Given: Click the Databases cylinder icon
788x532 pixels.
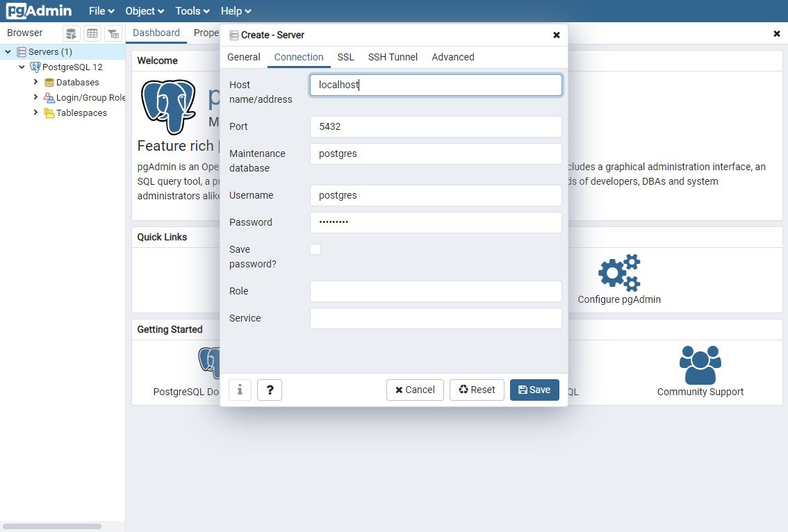Looking at the screenshot, I should [49, 83].
